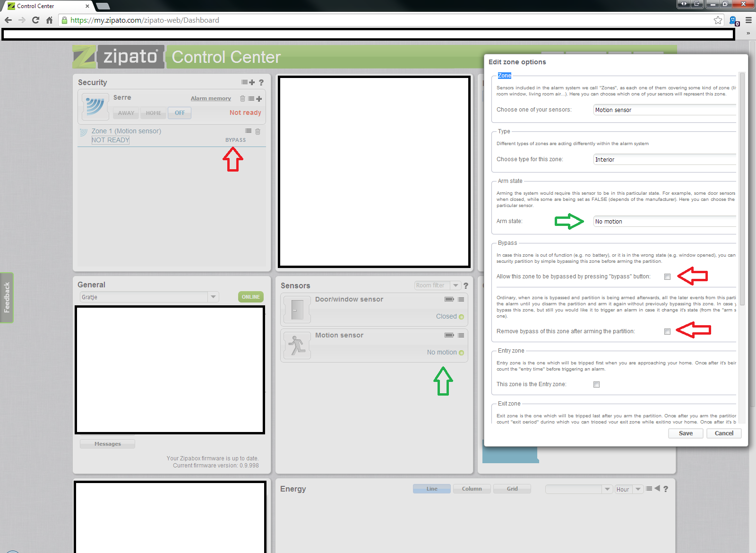Open the Room filter dropdown

pos(455,285)
